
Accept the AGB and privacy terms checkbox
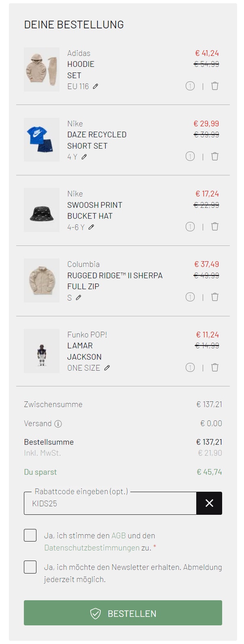pos(30,535)
